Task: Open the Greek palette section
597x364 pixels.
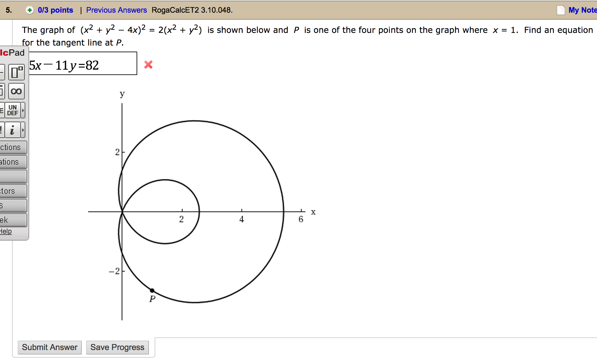Action: pyautogui.click(x=13, y=220)
